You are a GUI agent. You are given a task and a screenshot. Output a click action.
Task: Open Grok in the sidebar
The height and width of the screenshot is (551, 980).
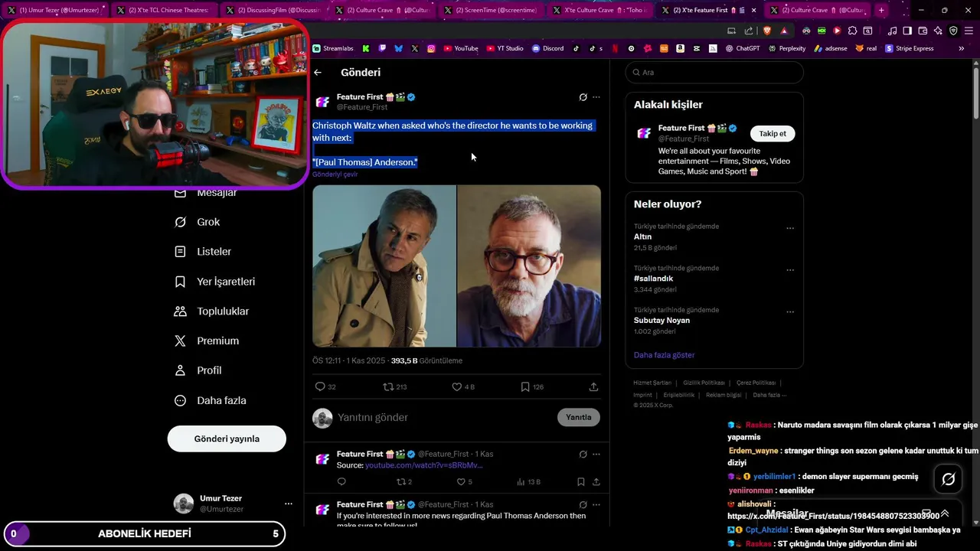click(197, 222)
